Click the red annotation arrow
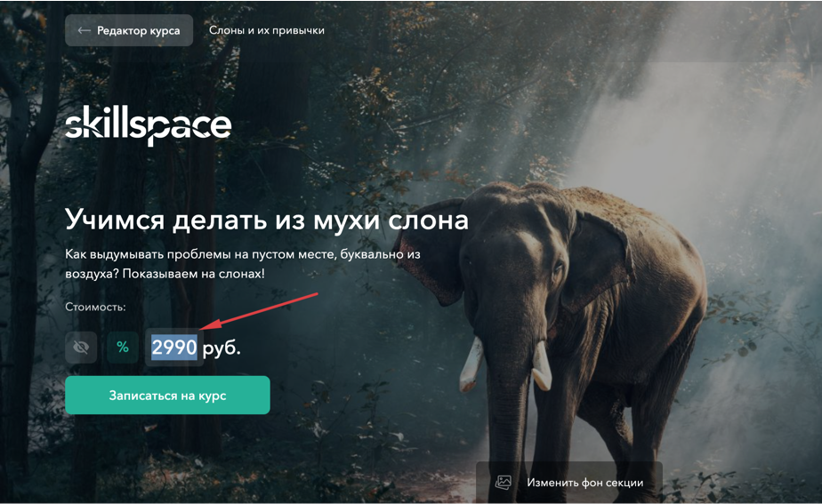Viewport: 822px width, 504px height. click(x=260, y=311)
